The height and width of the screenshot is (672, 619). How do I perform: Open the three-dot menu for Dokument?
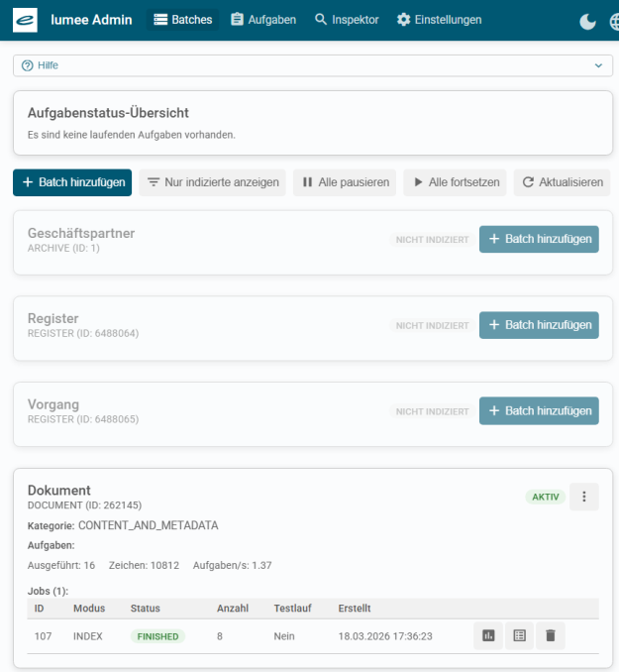(583, 497)
